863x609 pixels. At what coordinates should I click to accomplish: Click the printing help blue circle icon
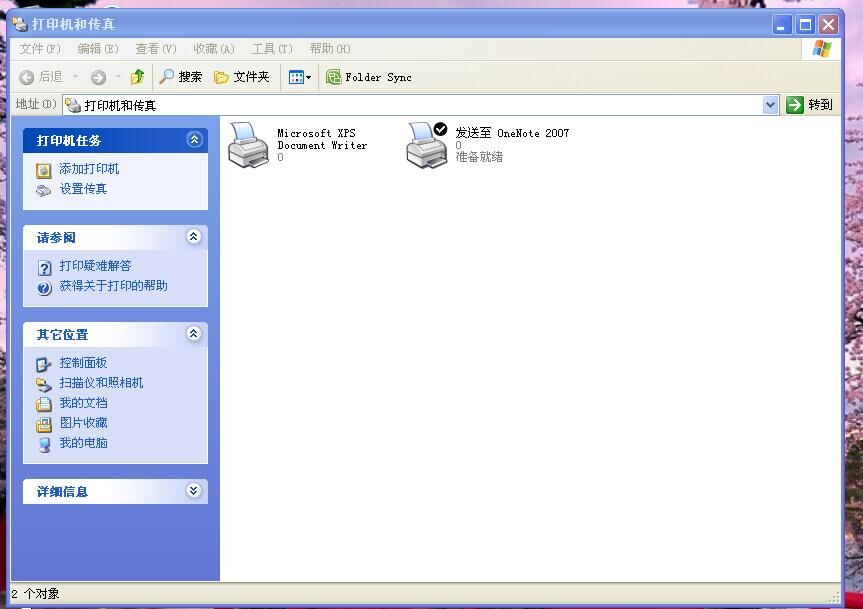(45, 288)
